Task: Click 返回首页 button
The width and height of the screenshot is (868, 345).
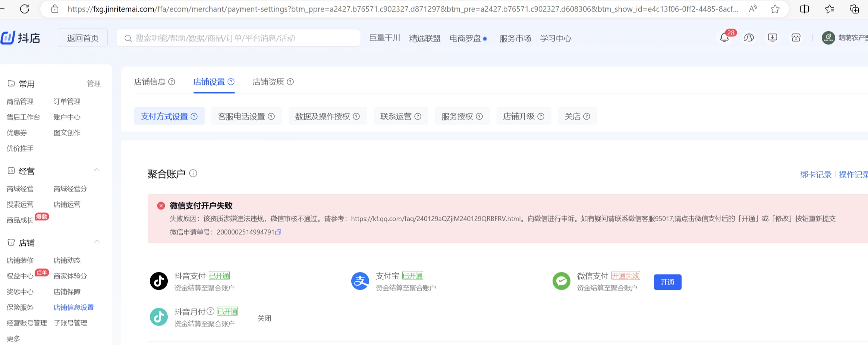Action: click(x=83, y=38)
